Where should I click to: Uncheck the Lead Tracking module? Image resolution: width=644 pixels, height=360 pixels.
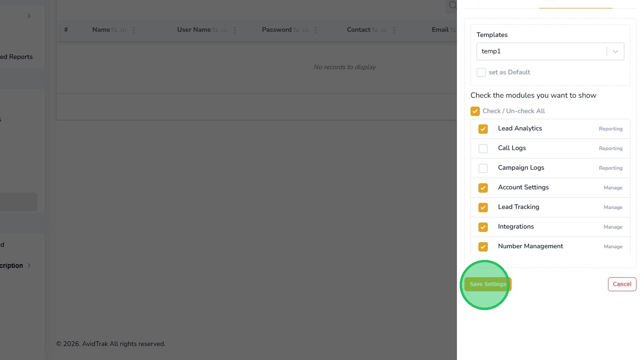483,207
